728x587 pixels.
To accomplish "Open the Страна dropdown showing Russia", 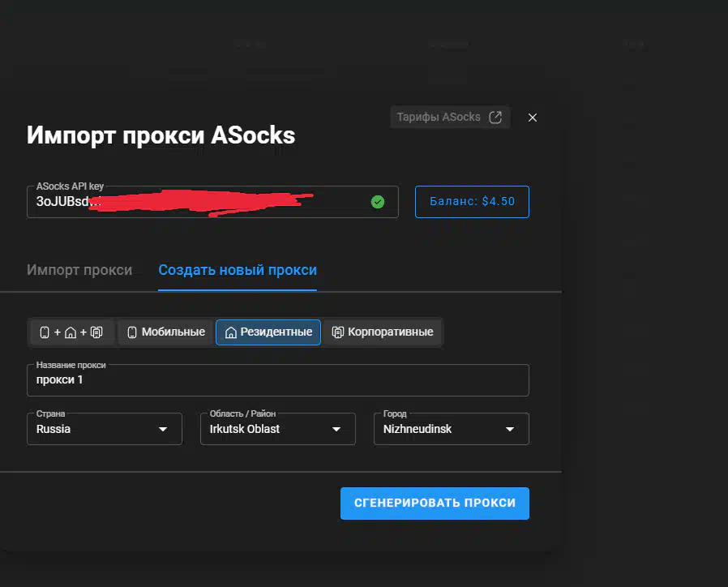I will [105, 429].
